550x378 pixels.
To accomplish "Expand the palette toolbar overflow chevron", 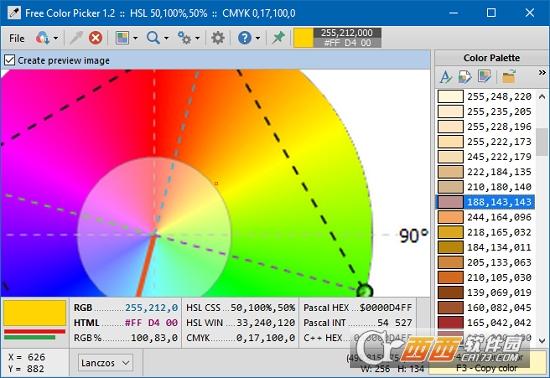I will [x=542, y=73].
